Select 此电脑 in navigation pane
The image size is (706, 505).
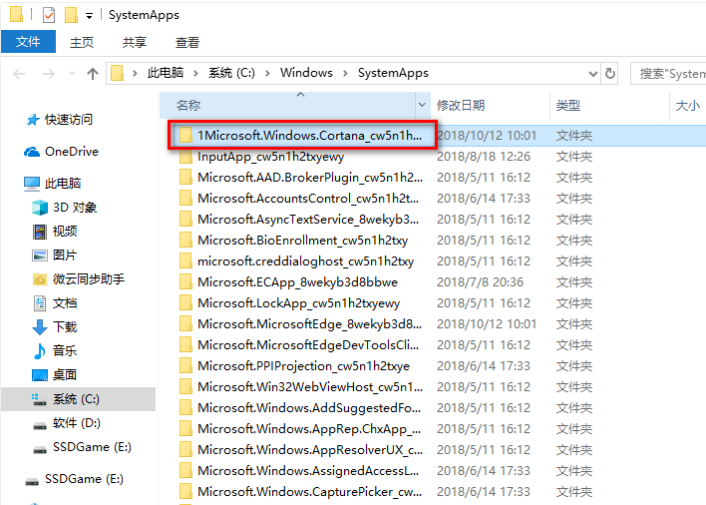(53, 183)
